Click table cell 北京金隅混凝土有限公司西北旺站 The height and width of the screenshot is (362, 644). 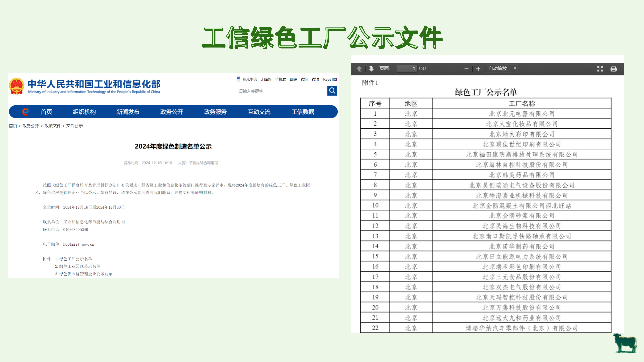click(x=522, y=206)
